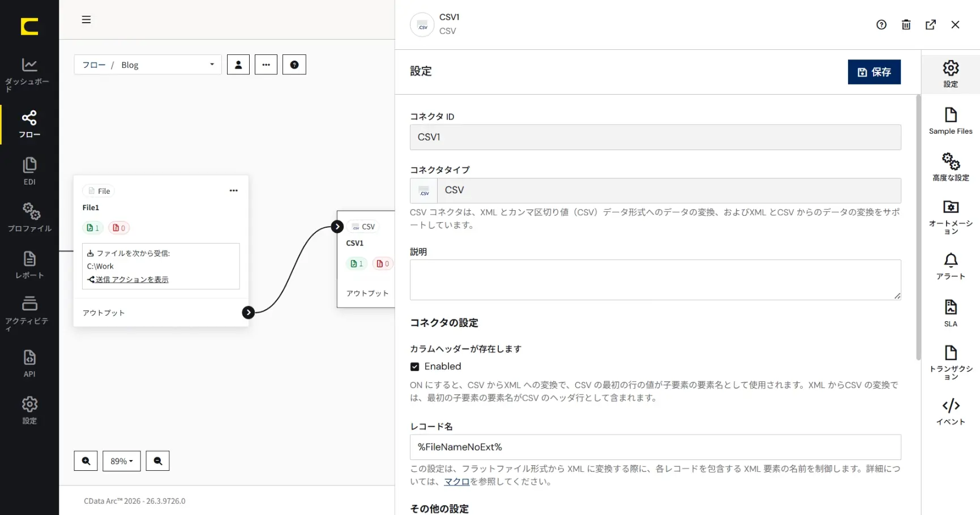Expand the フロー / Blog workspace dropdown

coord(147,65)
